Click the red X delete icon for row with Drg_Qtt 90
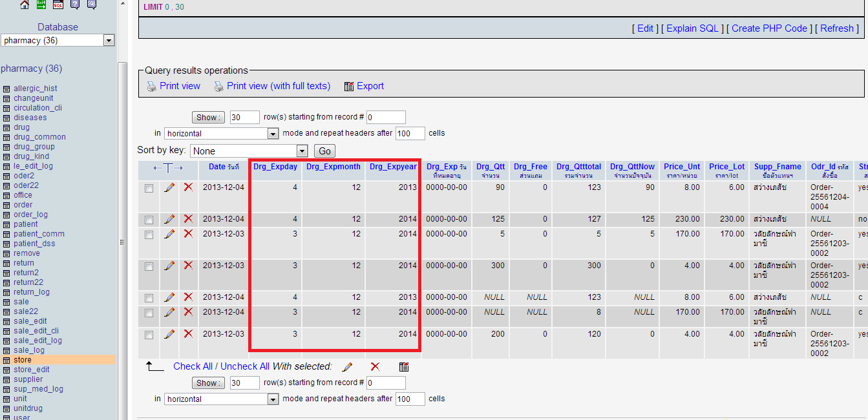The width and height of the screenshot is (868, 420). (x=188, y=187)
